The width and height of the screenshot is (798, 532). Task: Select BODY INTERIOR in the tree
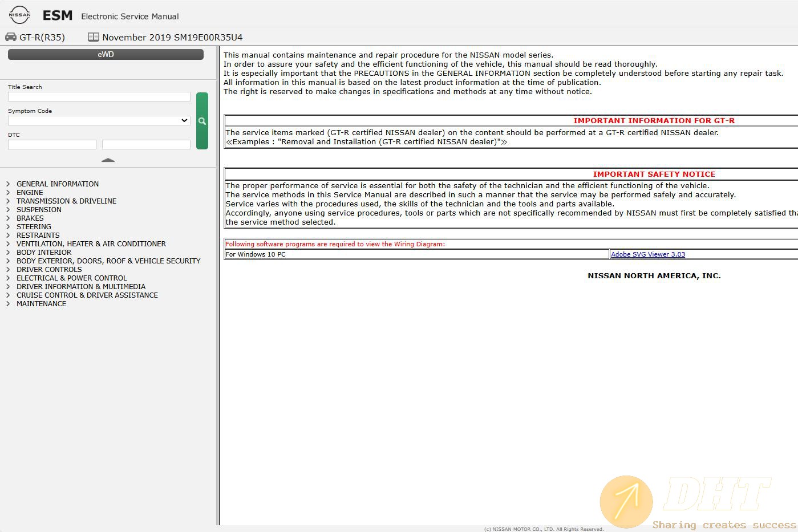pyautogui.click(x=44, y=253)
